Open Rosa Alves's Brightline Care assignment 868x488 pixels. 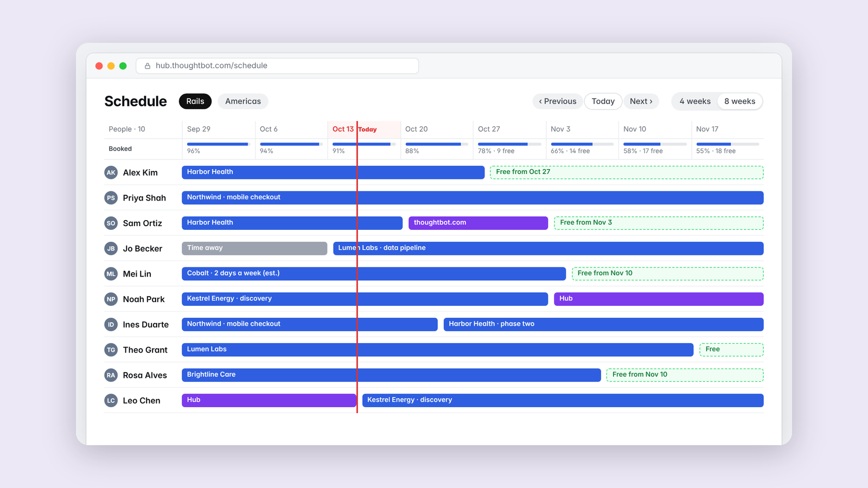point(391,375)
